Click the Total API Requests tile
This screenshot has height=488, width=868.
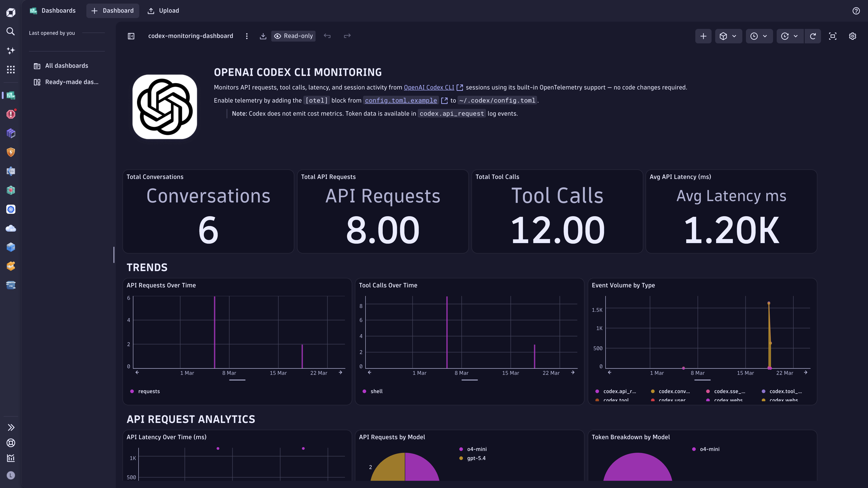point(382,211)
